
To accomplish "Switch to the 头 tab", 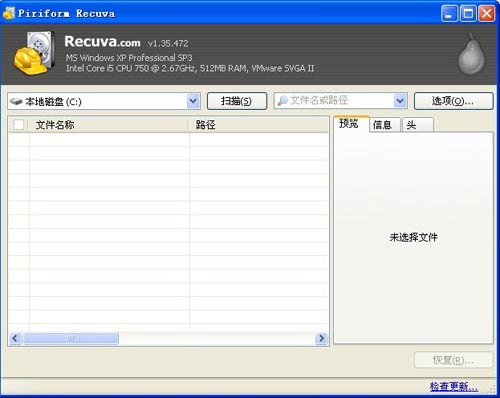I will click(418, 125).
